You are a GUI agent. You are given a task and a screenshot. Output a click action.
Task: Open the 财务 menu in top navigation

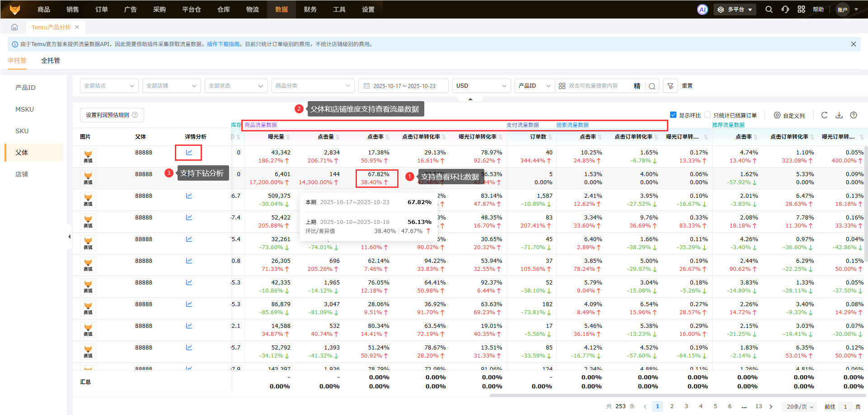click(310, 9)
